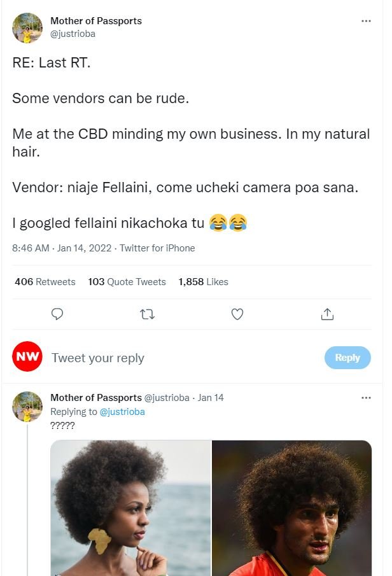The height and width of the screenshot is (576, 392).
Task: Expand the share options for the tweet
Action: click(327, 313)
